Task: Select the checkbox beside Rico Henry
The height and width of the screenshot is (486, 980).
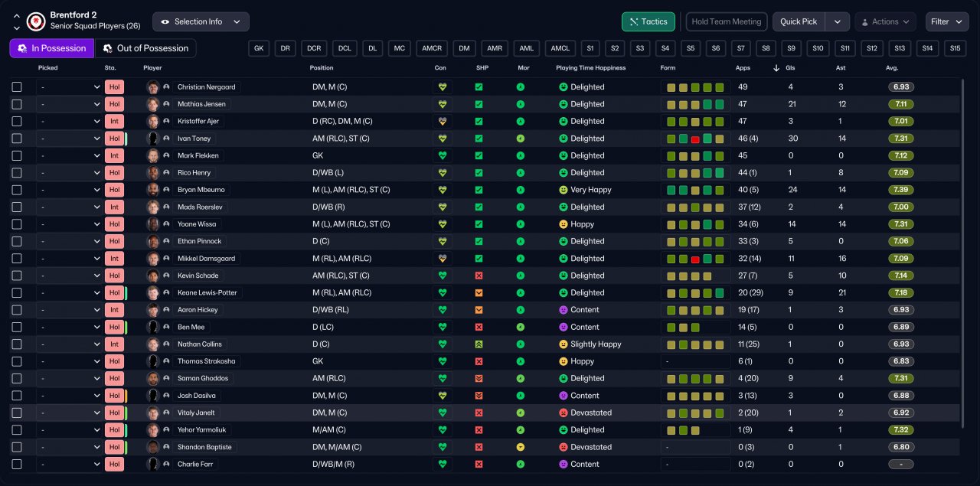Action: [x=17, y=173]
